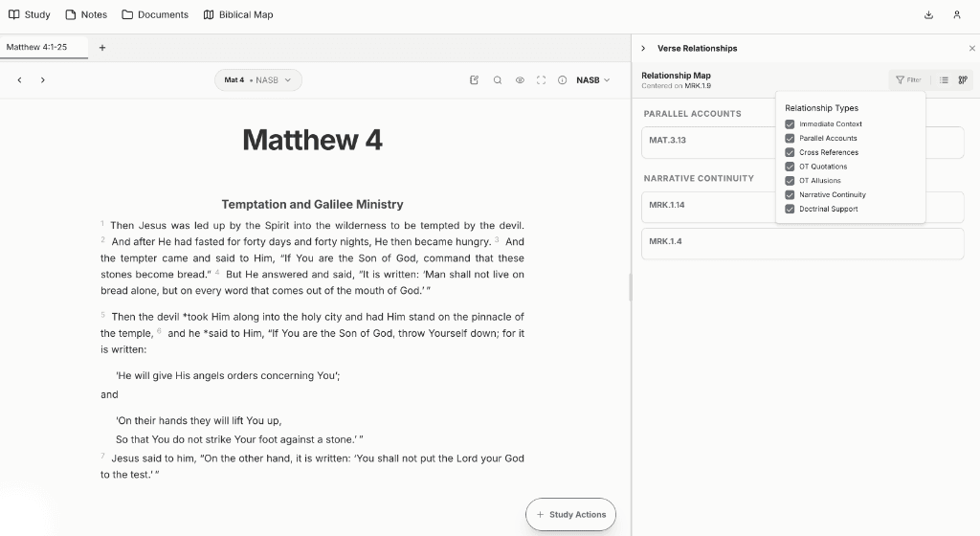Open the user profile icon
Screen dimensions: 980x536
[x=956, y=15]
